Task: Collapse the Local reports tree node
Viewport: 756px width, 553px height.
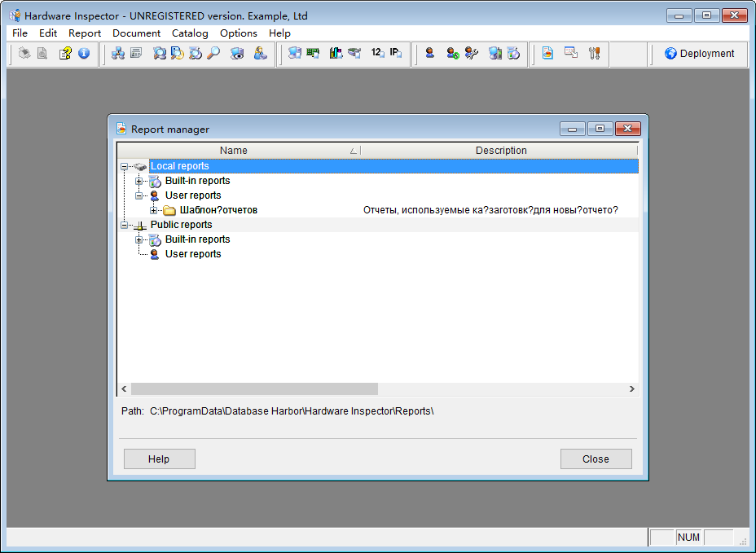Action: [x=125, y=166]
